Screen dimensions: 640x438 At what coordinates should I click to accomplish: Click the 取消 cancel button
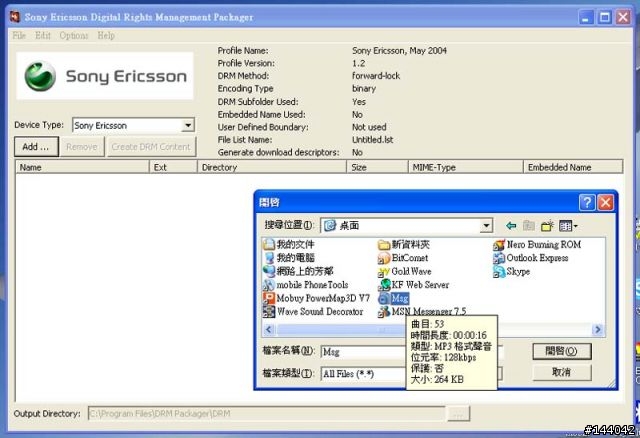pos(562,372)
